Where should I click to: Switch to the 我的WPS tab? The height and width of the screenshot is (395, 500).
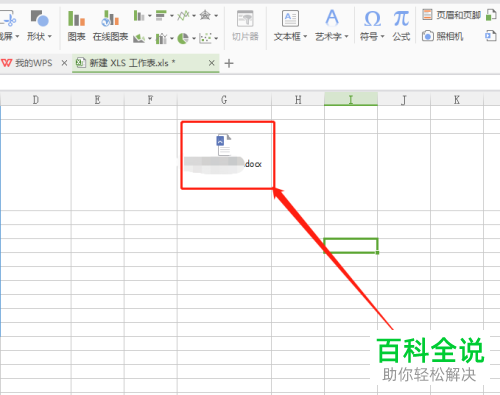pyautogui.click(x=33, y=63)
